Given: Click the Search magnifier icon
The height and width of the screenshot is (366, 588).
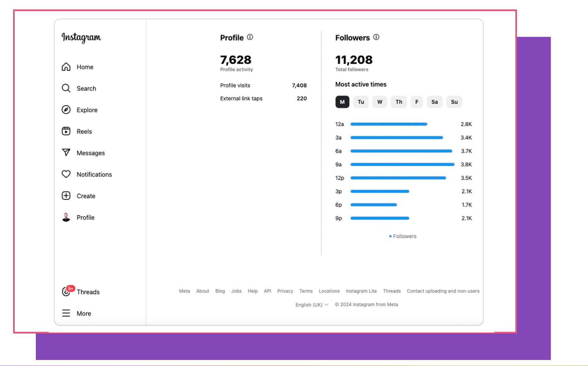Looking at the screenshot, I should pyautogui.click(x=66, y=88).
